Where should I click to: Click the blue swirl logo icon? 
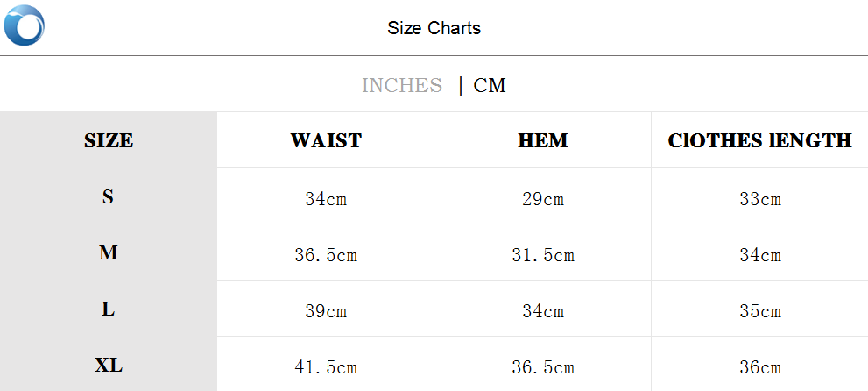coord(25,25)
